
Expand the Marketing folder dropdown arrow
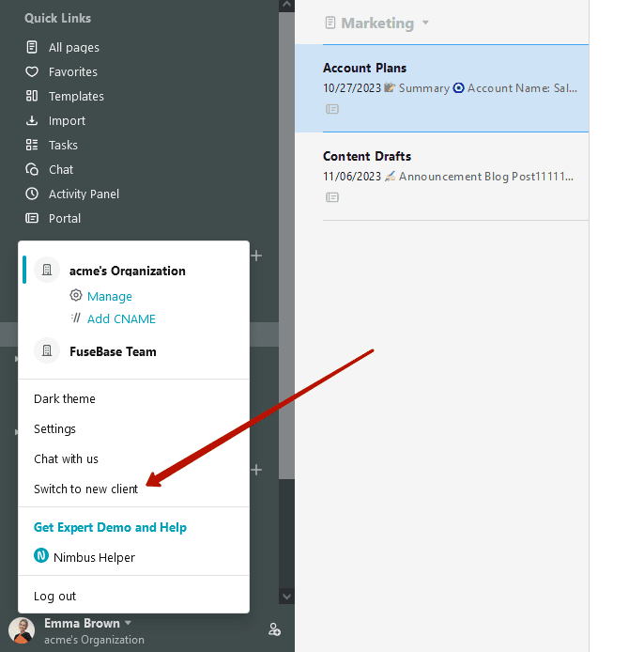click(425, 23)
